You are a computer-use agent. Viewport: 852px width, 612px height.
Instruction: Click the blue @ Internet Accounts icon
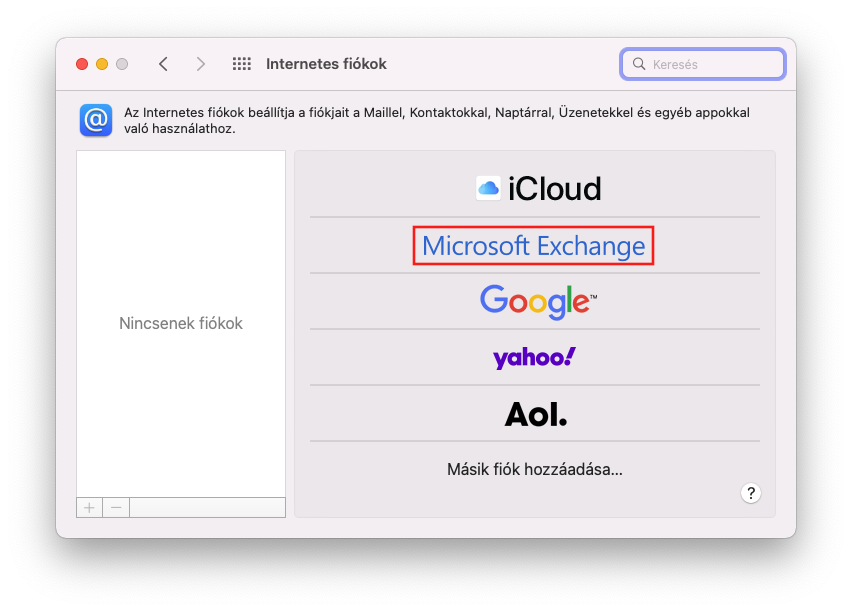96,120
